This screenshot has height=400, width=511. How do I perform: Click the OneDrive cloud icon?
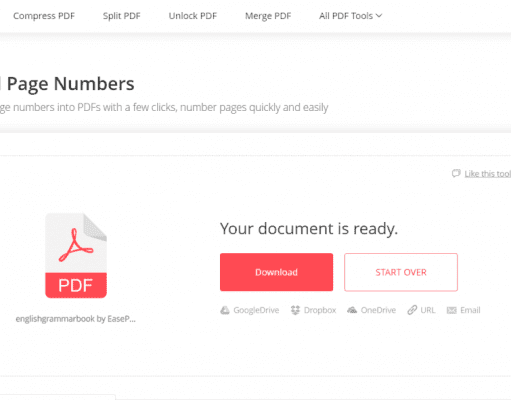coord(352,310)
